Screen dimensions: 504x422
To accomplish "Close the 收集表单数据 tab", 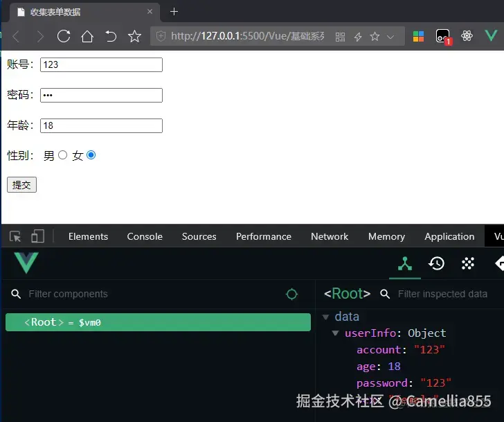I will point(150,12).
